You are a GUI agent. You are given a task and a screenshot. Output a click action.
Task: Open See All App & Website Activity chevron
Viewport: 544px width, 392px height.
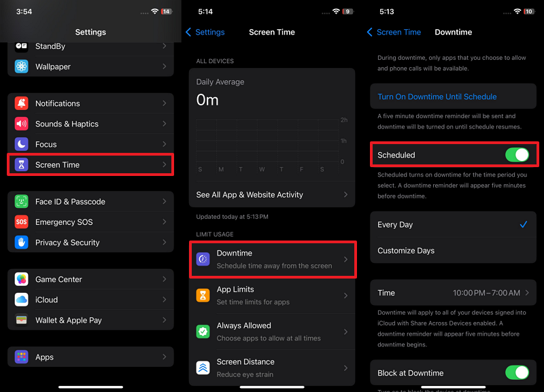pyautogui.click(x=345, y=194)
